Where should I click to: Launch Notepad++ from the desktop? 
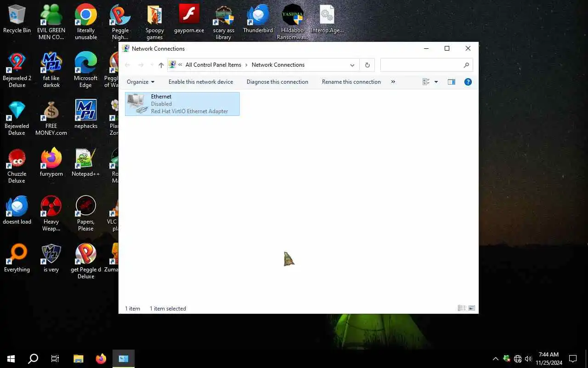(x=86, y=163)
